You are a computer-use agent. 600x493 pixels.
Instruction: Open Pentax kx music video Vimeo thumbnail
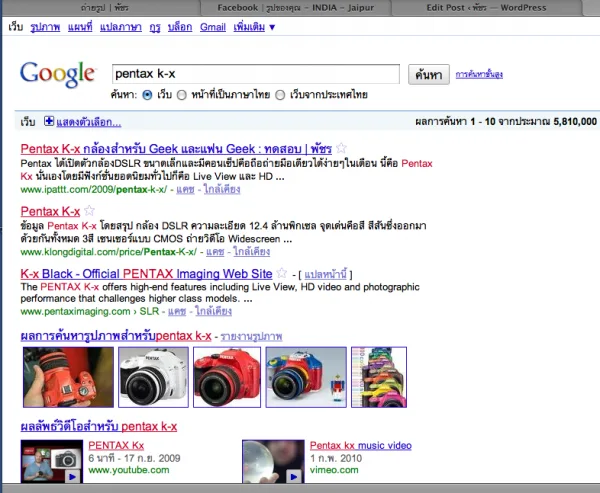(273, 461)
